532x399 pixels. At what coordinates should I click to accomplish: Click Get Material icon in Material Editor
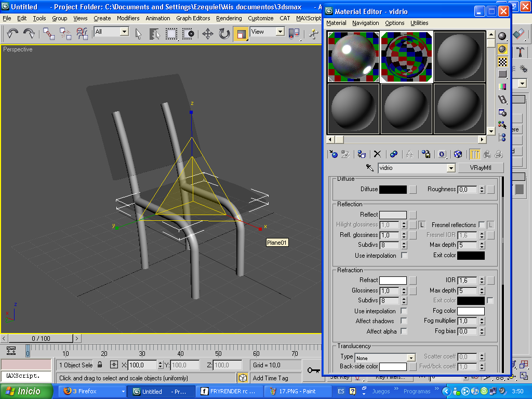334,154
